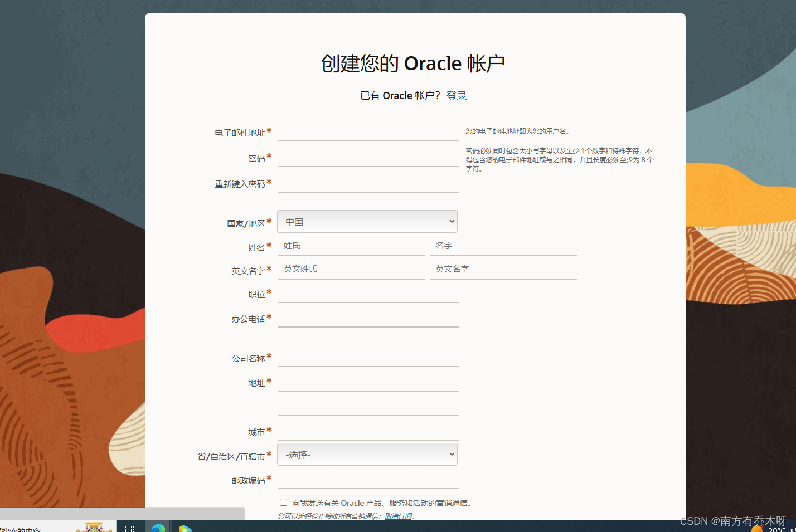The height and width of the screenshot is (532, 796).
Task: Open the 取消订阅 unsubscribe link
Action: [x=399, y=516]
